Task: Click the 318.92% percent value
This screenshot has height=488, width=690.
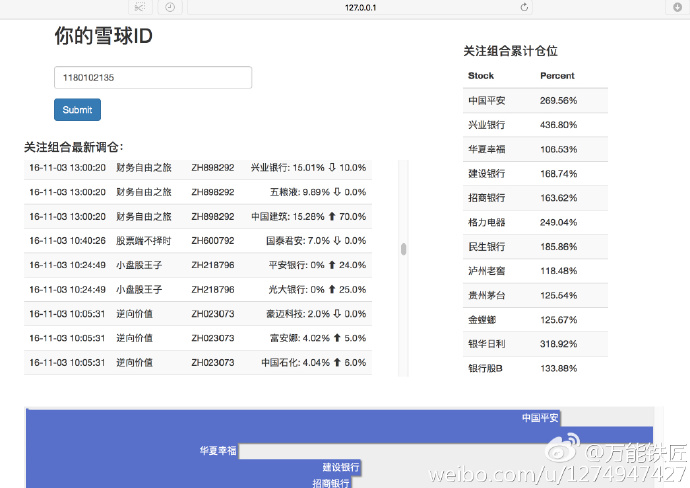Action: (x=558, y=344)
